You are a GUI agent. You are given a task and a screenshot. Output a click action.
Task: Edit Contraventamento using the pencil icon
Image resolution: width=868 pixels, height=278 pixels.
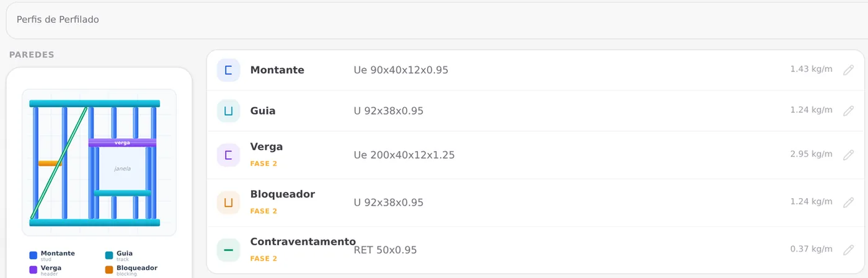[x=849, y=250]
